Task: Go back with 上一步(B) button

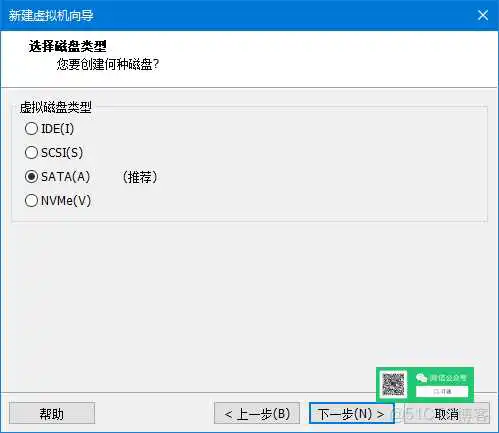Action: 257,414
